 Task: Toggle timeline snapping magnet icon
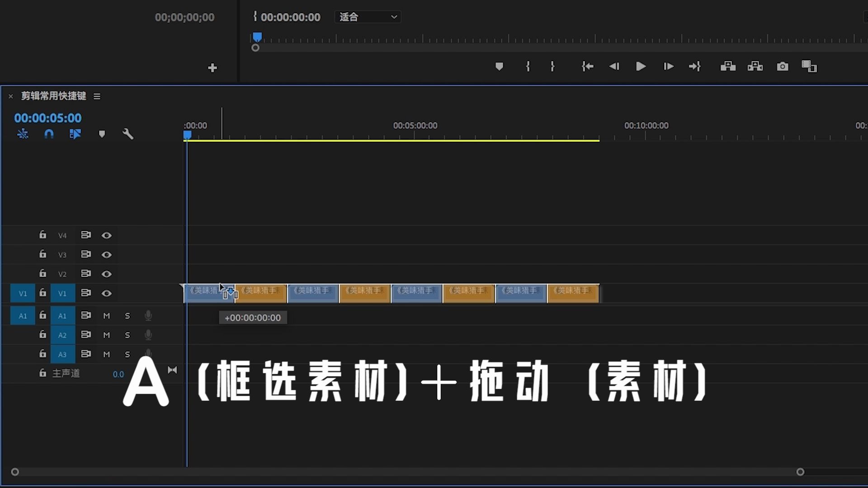pos(49,134)
